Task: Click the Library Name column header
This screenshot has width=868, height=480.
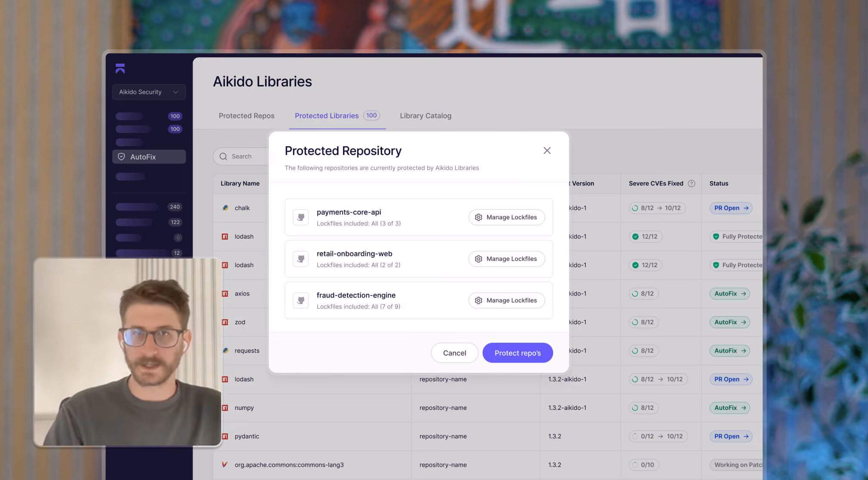Action: tap(240, 183)
